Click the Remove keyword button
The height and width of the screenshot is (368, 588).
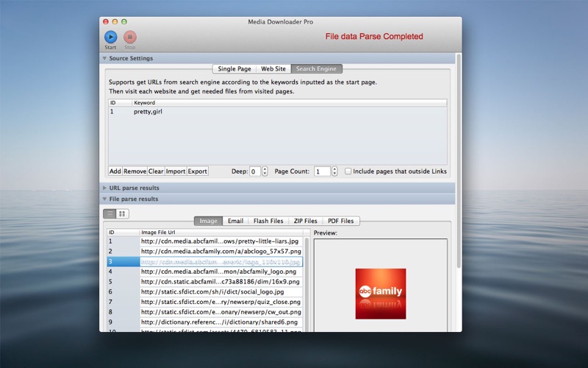click(x=135, y=171)
